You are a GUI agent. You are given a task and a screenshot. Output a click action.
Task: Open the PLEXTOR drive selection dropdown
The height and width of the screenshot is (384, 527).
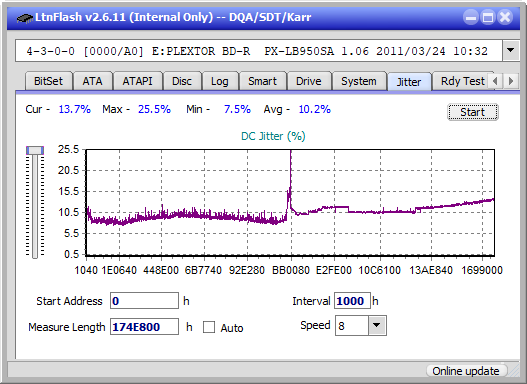(x=511, y=51)
